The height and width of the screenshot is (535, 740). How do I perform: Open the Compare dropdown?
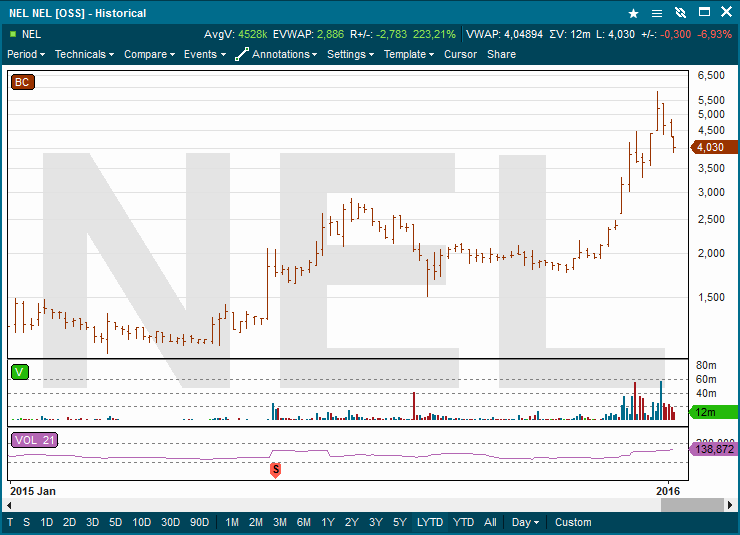[x=149, y=54]
